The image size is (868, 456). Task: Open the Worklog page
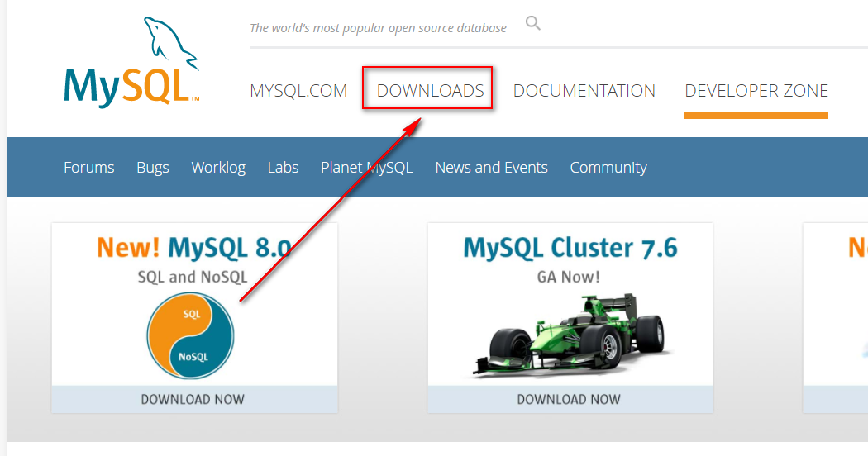coord(218,167)
